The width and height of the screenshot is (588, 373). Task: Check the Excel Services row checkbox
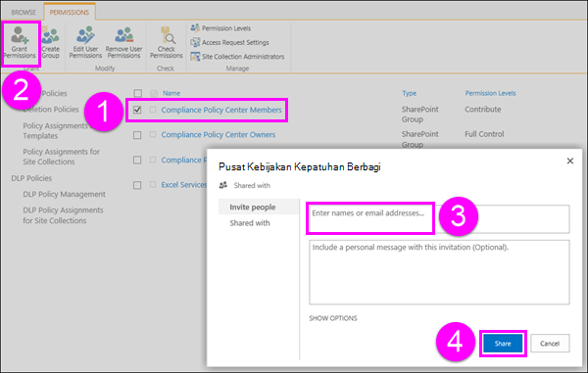click(137, 185)
